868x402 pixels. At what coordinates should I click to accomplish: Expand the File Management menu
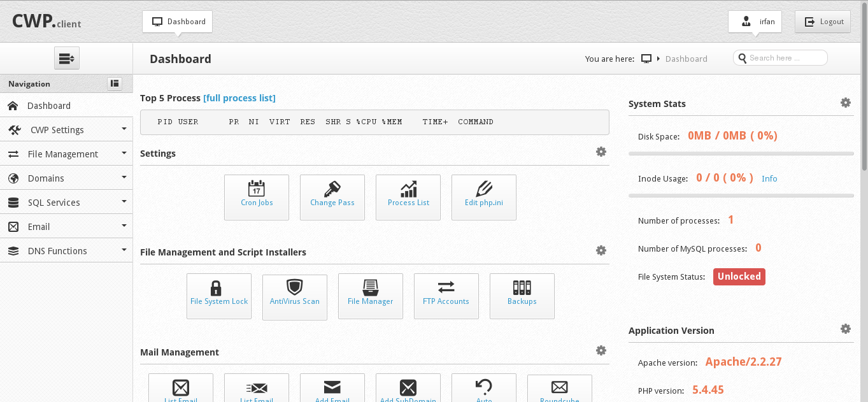click(x=66, y=154)
